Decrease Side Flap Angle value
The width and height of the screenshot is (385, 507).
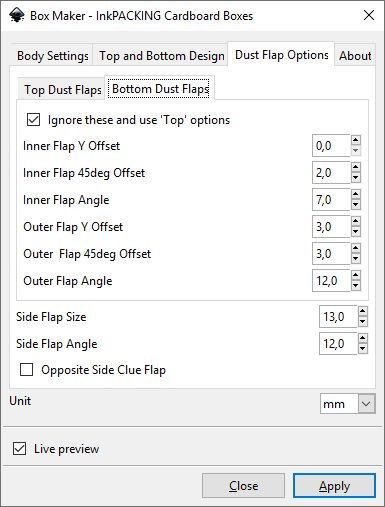point(363,349)
